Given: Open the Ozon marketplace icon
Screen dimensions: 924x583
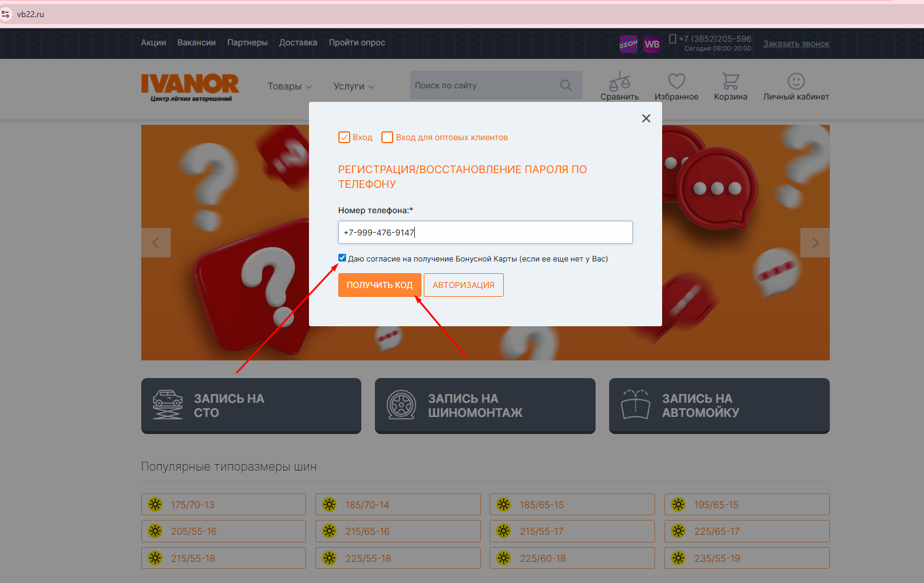Looking at the screenshot, I should 629,44.
